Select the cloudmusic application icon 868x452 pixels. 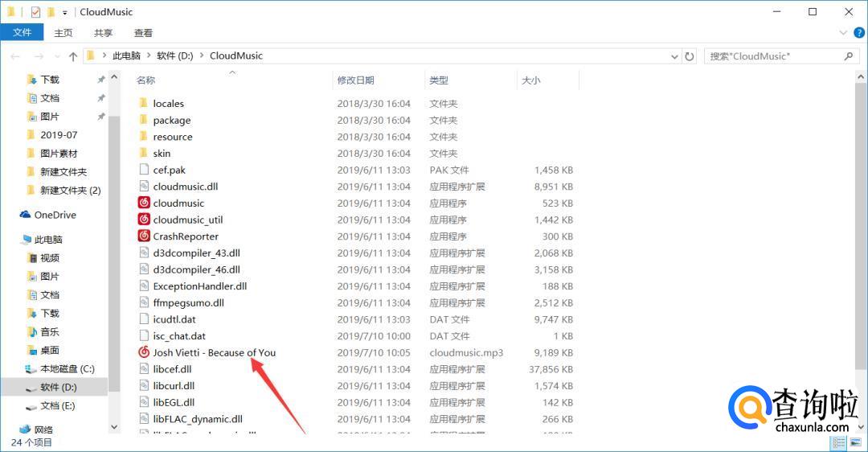[x=144, y=203]
